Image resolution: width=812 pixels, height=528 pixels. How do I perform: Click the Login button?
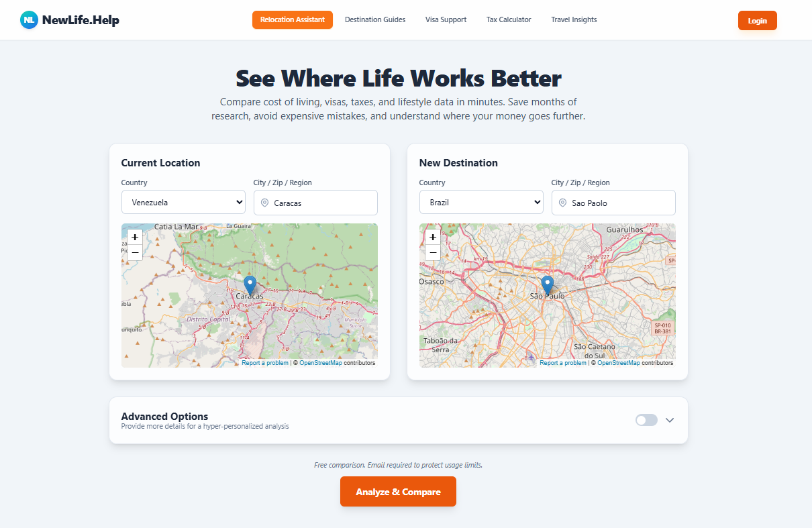click(x=757, y=20)
